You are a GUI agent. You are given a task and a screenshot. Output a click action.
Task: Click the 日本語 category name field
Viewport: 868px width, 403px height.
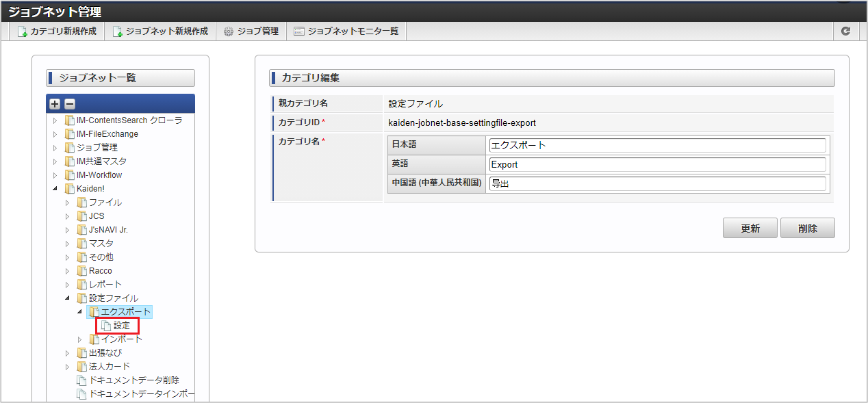click(657, 145)
